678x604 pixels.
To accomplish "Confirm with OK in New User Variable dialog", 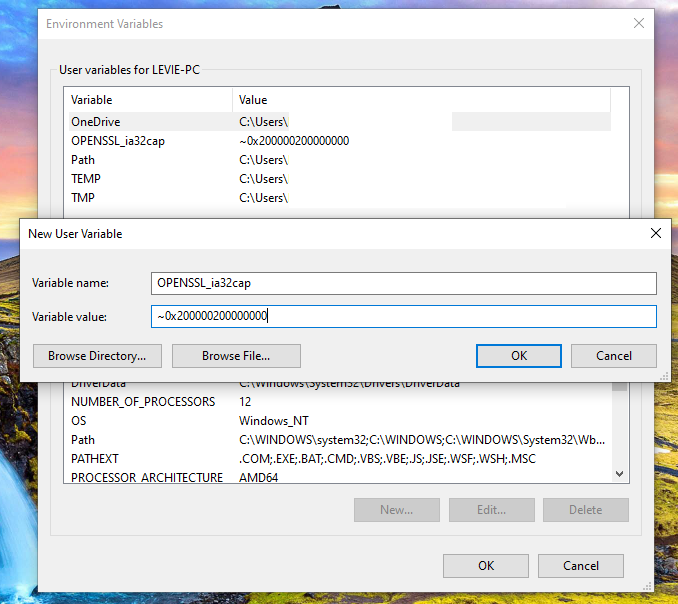I will coord(519,355).
